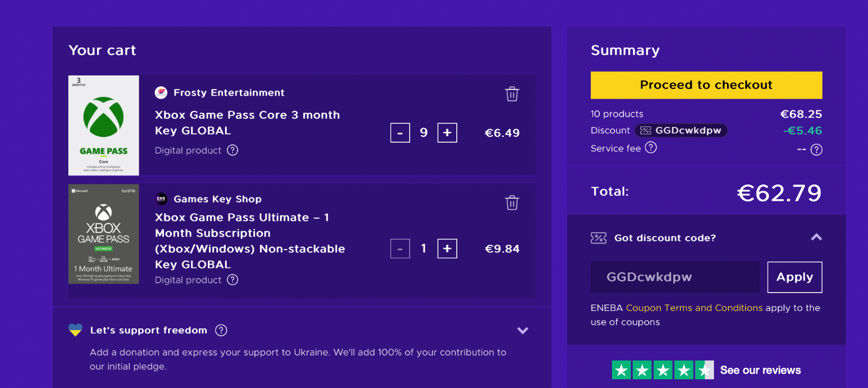Decrease Game Pass Ultimate quantity with minus

tap(400, 249)
